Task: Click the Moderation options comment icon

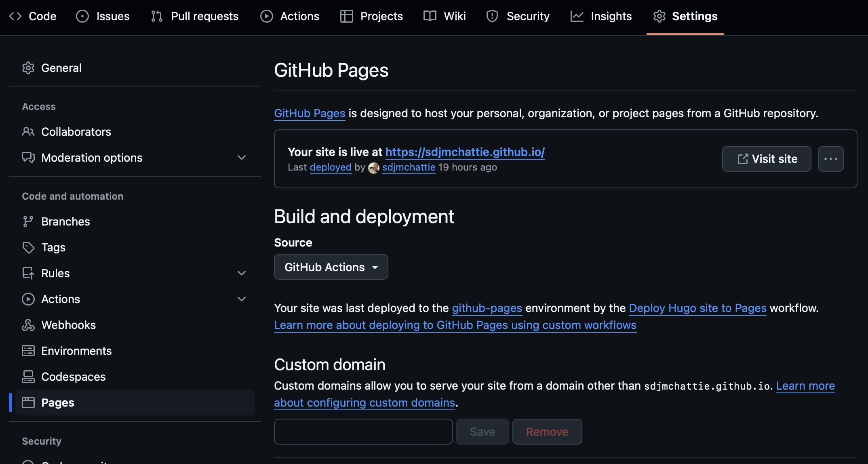Action: pos(28,158)
